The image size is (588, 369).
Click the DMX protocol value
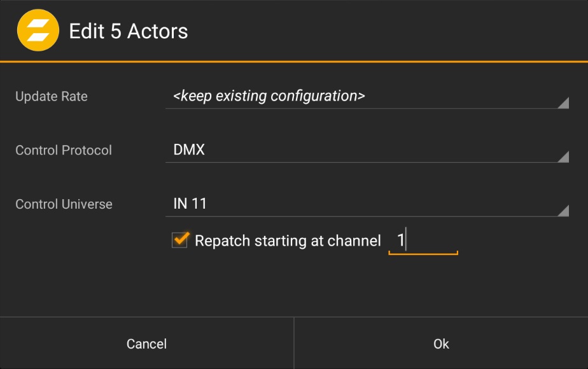[x=189, y=151]
